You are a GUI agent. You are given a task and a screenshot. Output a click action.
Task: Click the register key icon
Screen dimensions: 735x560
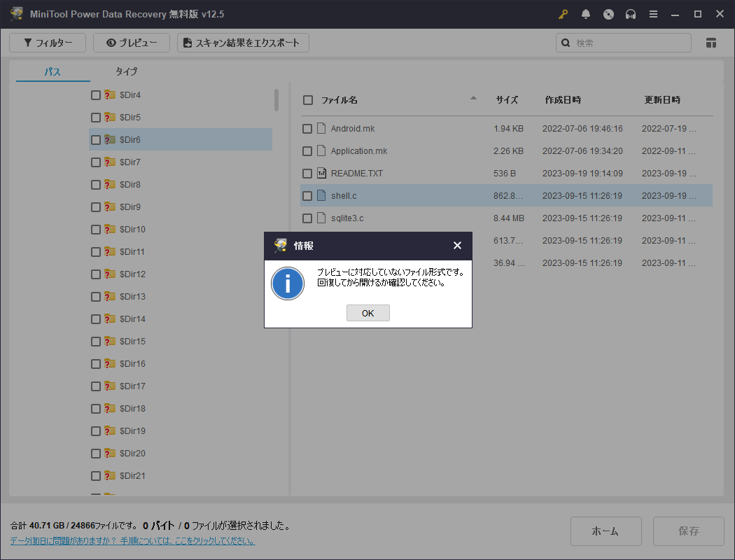pyautogui.click(x=563, y=14)
